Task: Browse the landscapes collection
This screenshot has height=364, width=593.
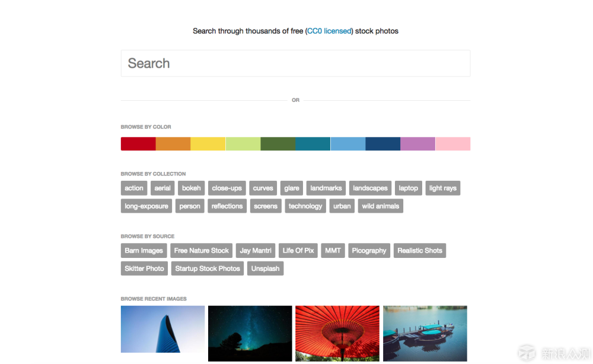Action: 370,189
